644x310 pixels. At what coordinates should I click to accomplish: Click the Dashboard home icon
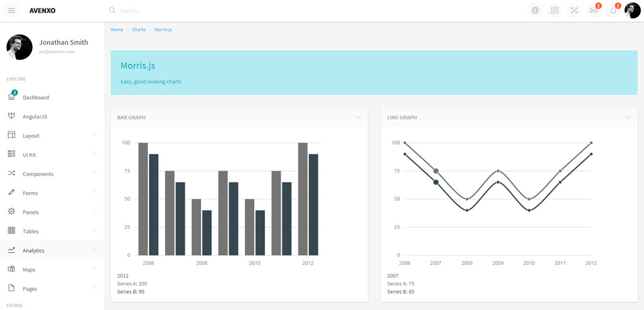click(x=12, y=97)
